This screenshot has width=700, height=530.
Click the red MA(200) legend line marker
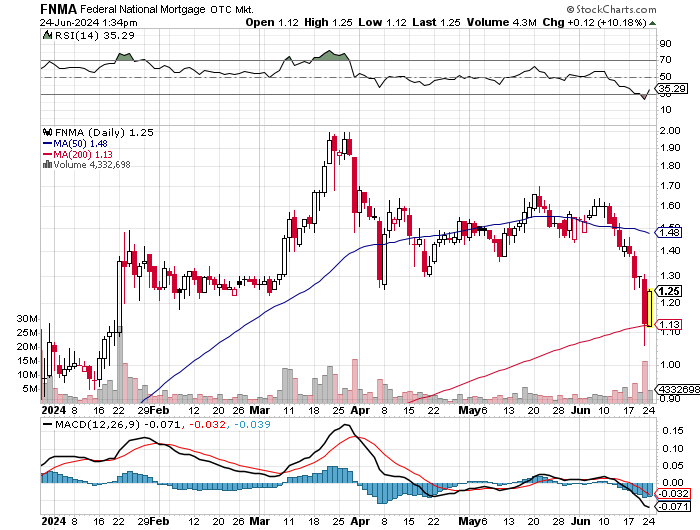click(x=47, y=154)
